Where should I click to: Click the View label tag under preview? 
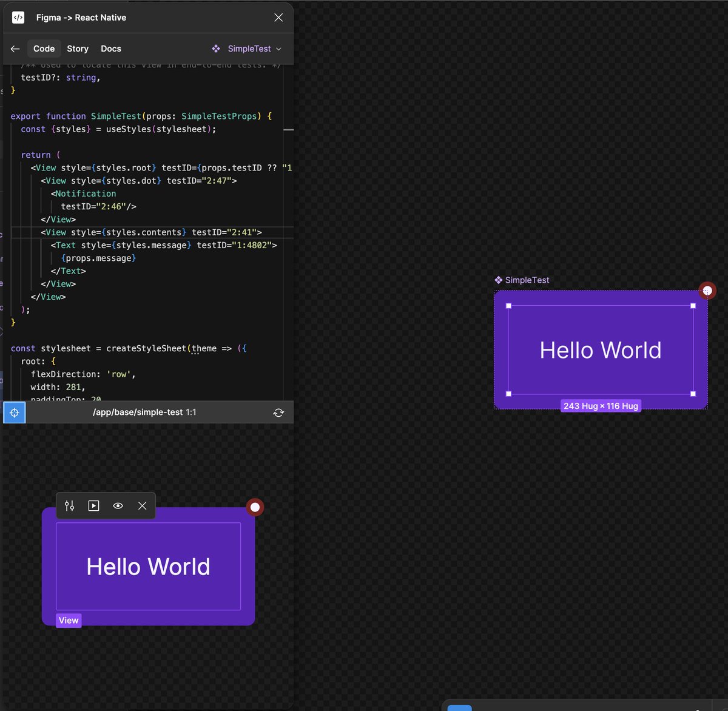point(69,621)
